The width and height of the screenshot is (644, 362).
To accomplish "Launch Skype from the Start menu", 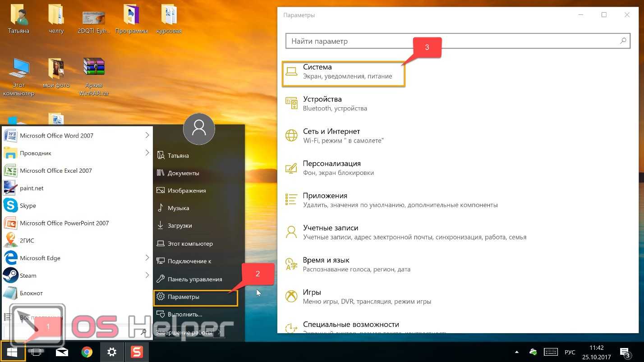I will pyautogui.click(x=28, y=206).
